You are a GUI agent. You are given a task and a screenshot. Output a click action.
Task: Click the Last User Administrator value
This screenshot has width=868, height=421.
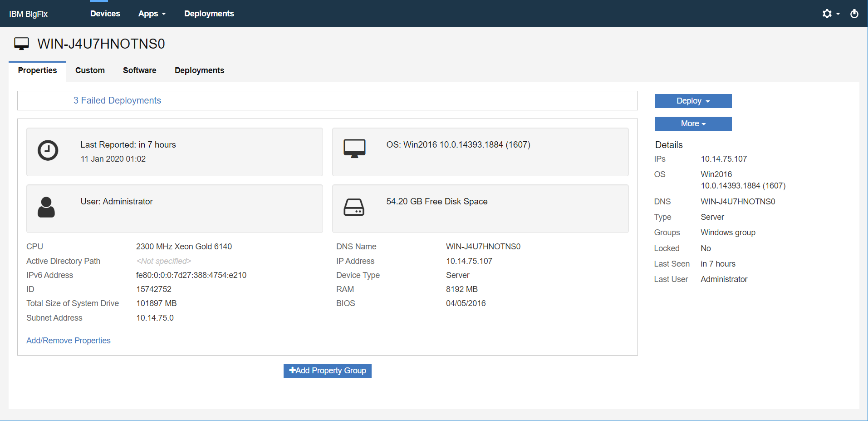(x=724, y=279)
